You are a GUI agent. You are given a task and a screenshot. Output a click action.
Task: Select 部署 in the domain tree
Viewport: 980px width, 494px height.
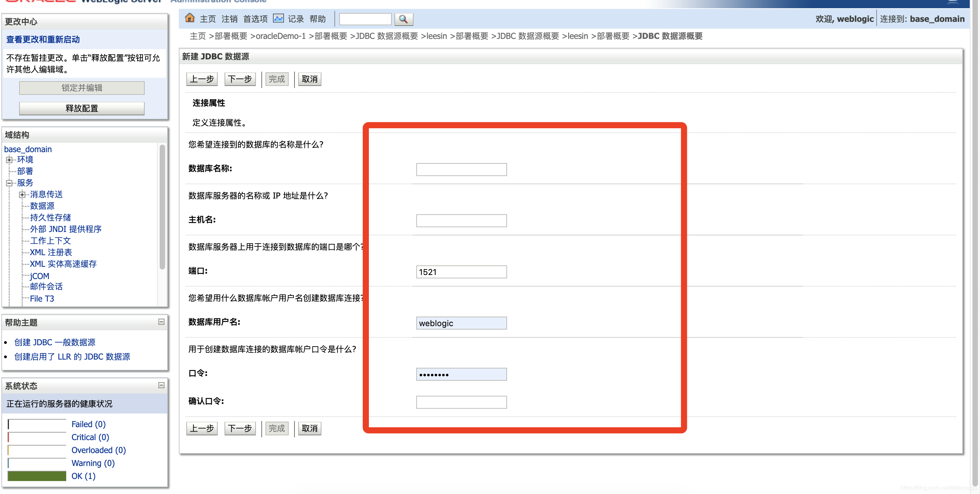coord(25,171)
